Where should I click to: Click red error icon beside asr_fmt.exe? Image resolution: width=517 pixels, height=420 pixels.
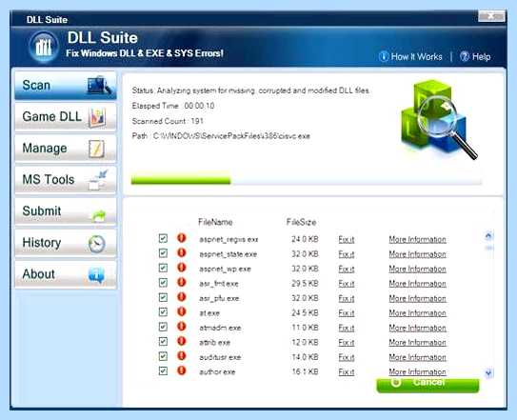(x=181, y=282)
